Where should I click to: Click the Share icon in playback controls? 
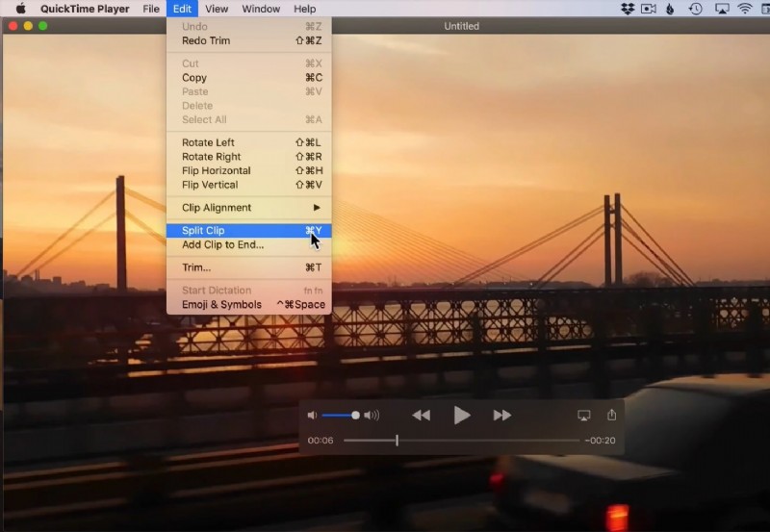coord(611,415)
